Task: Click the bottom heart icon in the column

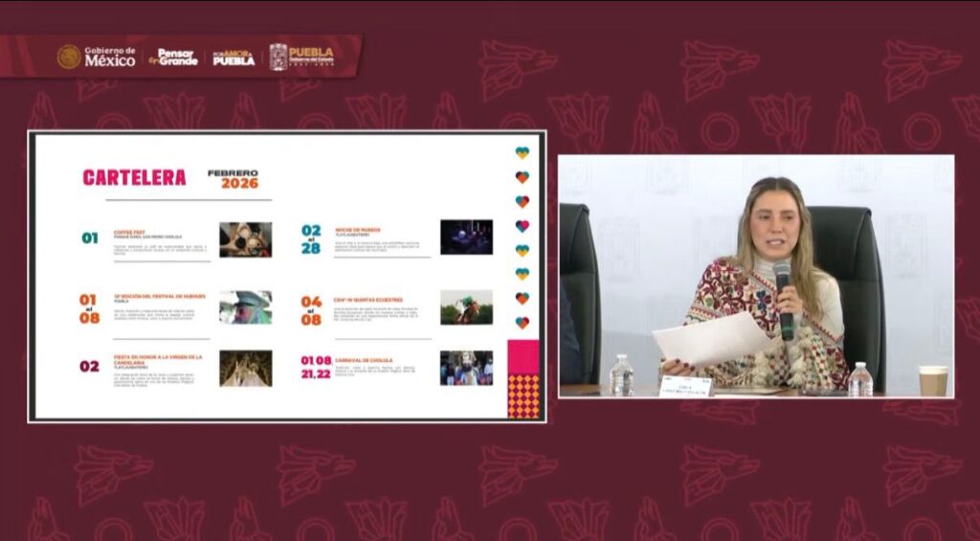Action: (522, 323)
